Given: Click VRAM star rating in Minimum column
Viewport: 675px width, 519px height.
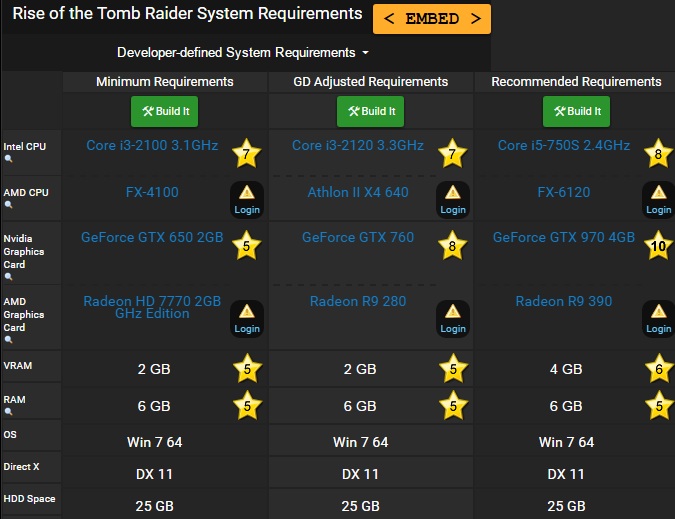Looking at the screenshot, I should coord(248,368).
